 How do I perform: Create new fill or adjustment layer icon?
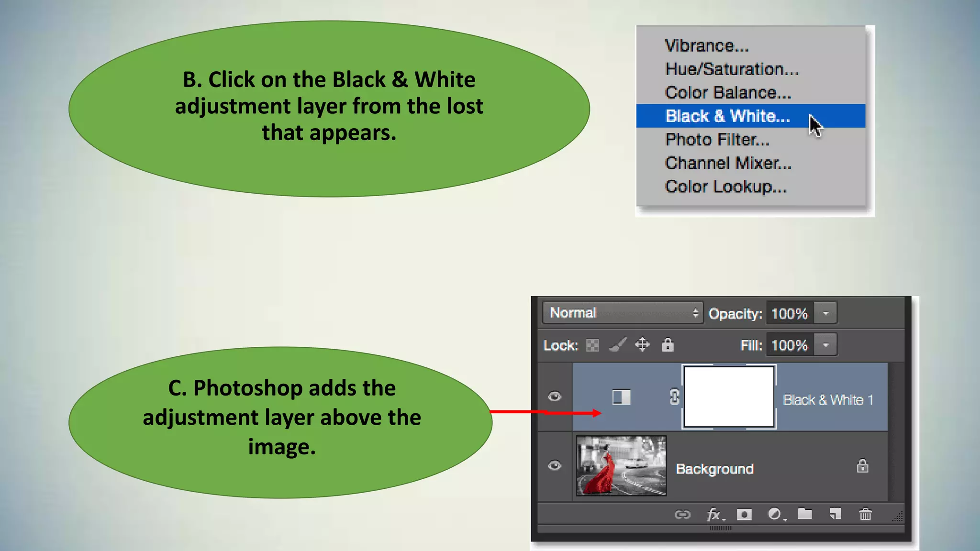[x=775, y=515]
